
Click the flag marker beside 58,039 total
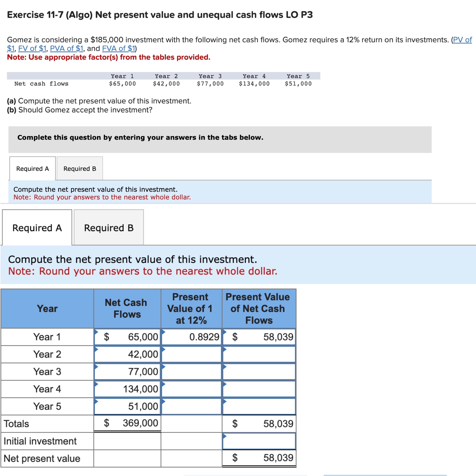225,332
